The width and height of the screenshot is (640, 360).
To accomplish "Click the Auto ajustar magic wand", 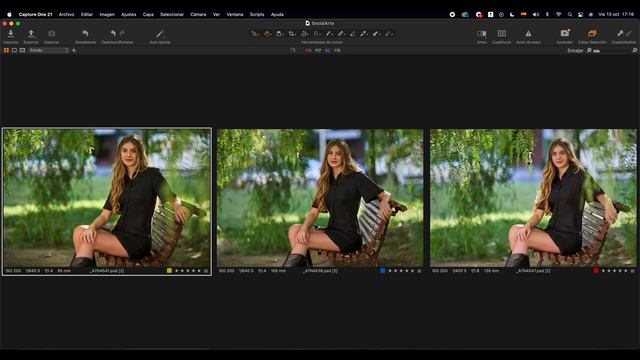I will 160,34.
